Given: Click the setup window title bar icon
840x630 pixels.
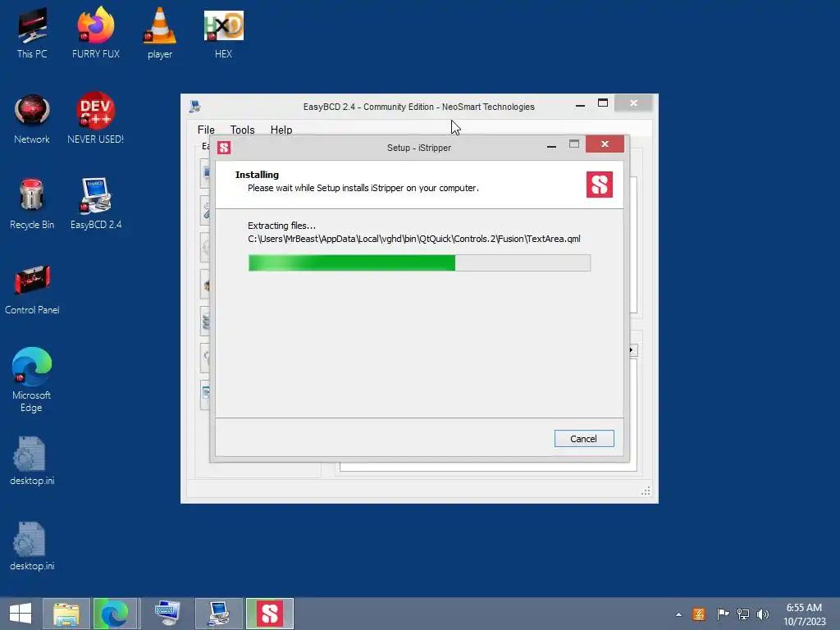Looking at the screenshot, I should [224, 148].
